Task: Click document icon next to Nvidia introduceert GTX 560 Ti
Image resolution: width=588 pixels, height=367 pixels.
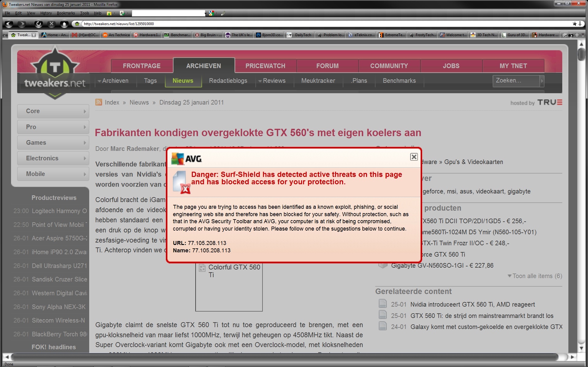Action: [383, 304]
